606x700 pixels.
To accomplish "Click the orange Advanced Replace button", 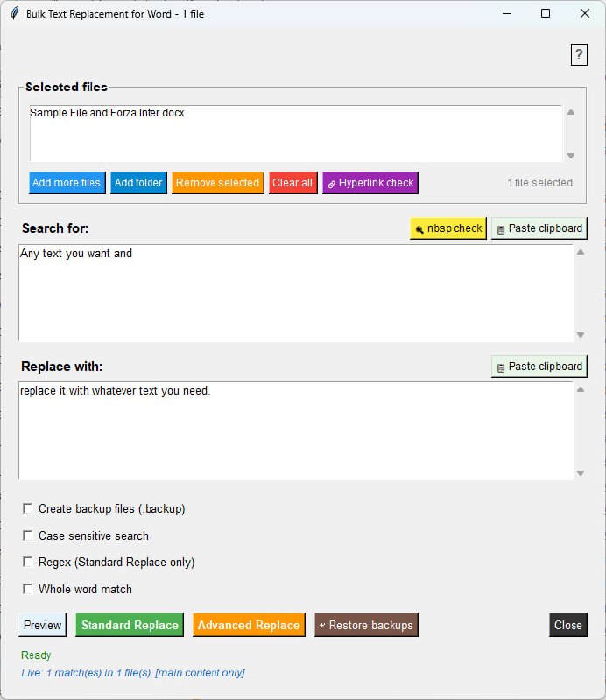I will tap(249, 625).
